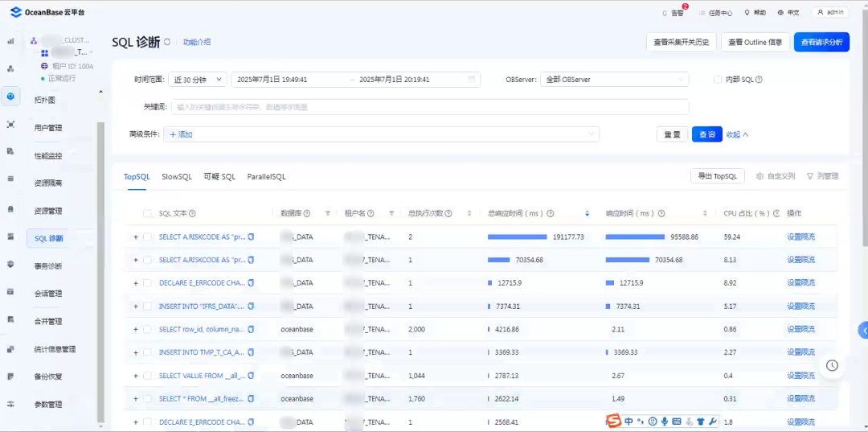Open Sogou soft keyboard icon
This screenshot has height=432, width=868.
(677, 421)
